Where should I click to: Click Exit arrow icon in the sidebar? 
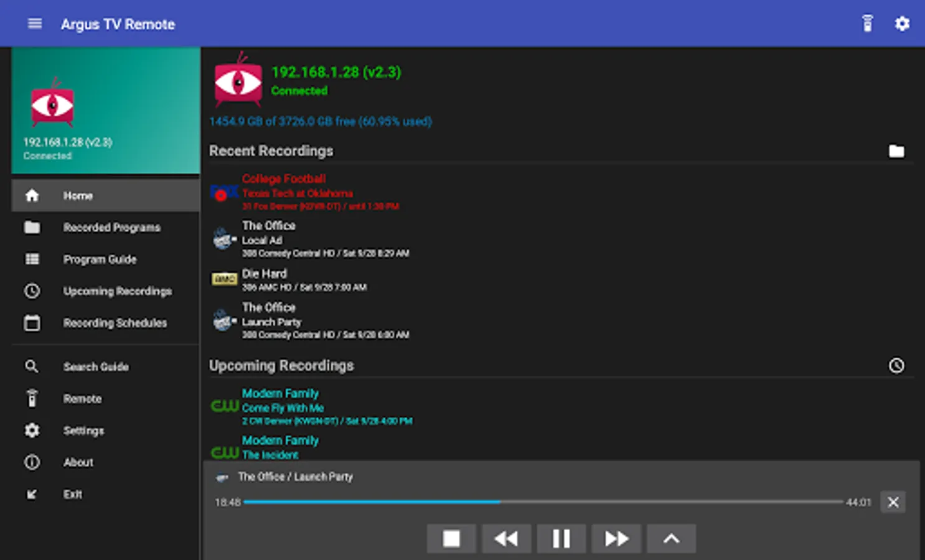32,494
